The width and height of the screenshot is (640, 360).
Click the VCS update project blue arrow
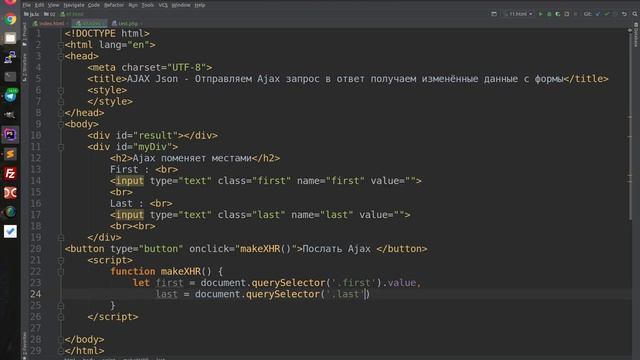point(598,14)
